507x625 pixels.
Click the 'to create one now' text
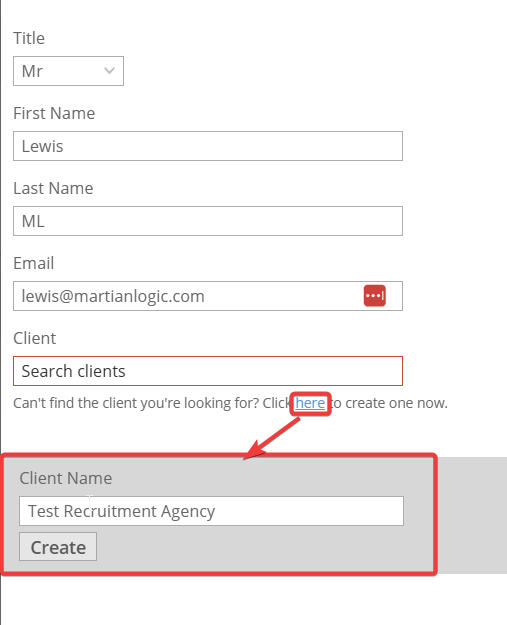point(389,403)
